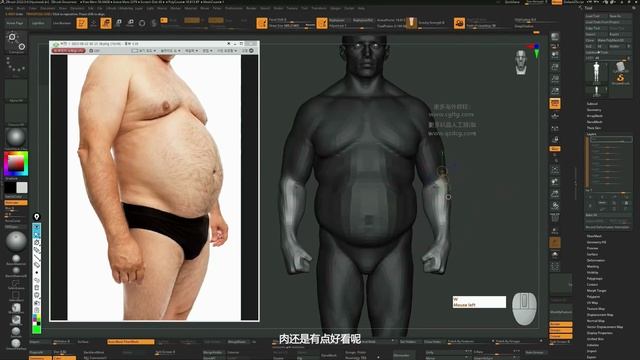Click the map pin icon above the pen toolbar
This screenshot has width=640, height=360.
click(36, 216)
